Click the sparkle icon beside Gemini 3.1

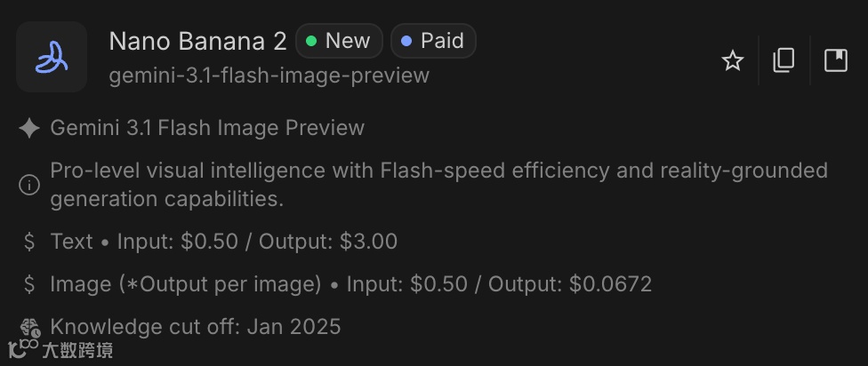29,128
